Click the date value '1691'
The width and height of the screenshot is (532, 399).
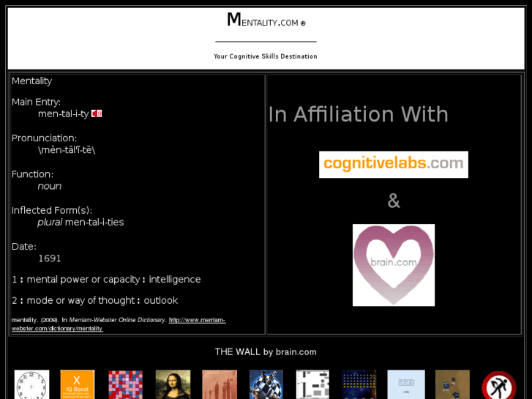click(x=50, y=258)
